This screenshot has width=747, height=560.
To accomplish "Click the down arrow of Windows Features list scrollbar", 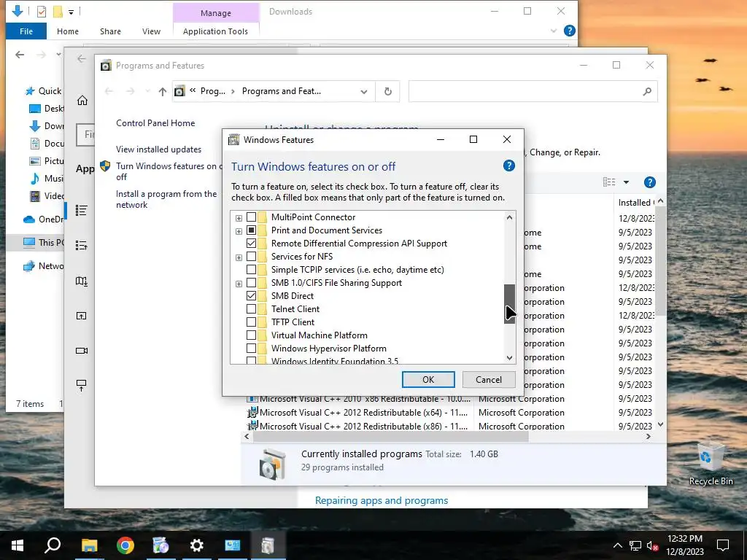I will coord(509,358).
